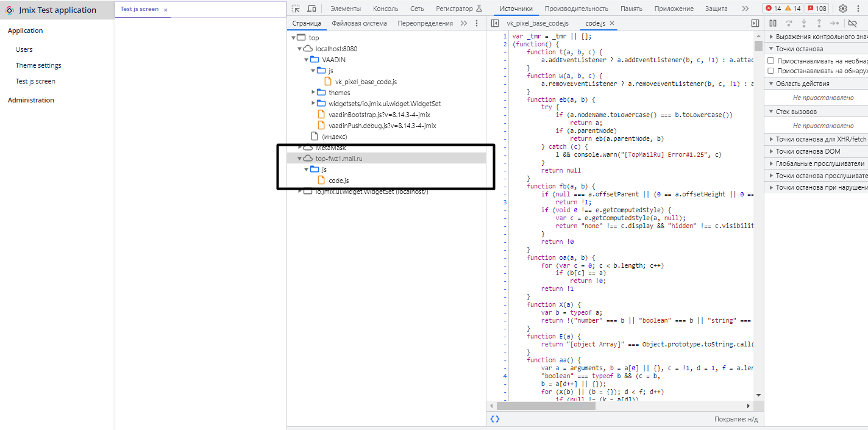Image resolution: width=868 pixels, height=430 pixels.
Task: Open Users in Jmix sidebar
Action: point(24,49)
